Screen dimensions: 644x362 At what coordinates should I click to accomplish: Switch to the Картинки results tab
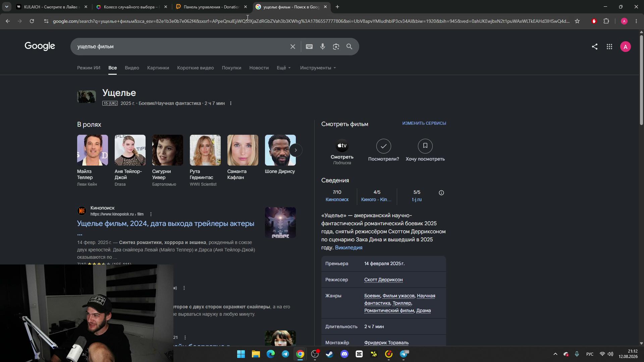click(158, 68)
